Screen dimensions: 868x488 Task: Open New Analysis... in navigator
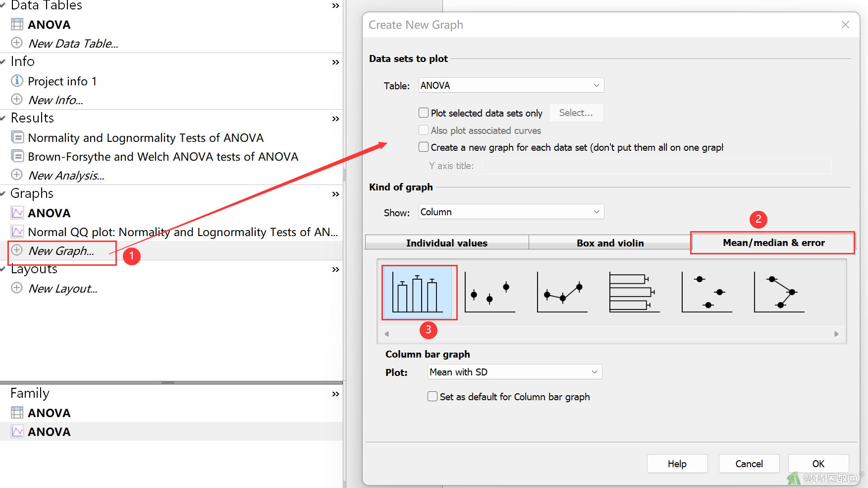66,175
